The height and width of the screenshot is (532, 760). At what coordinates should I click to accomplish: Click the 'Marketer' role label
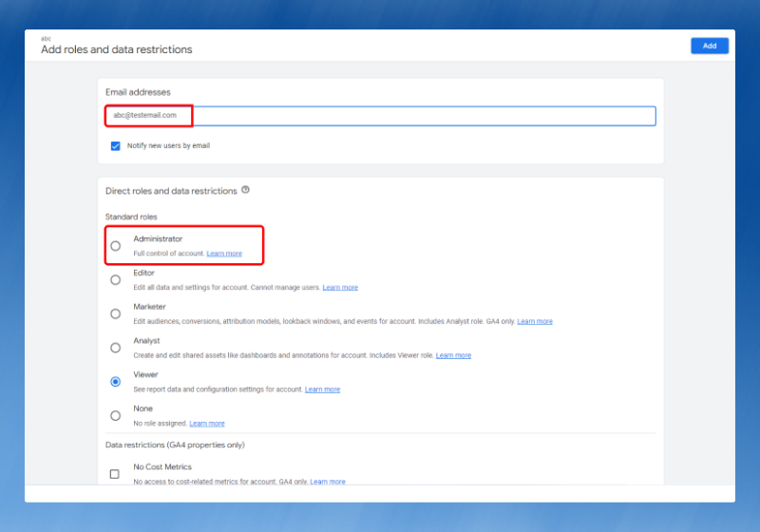pos(150,307)
